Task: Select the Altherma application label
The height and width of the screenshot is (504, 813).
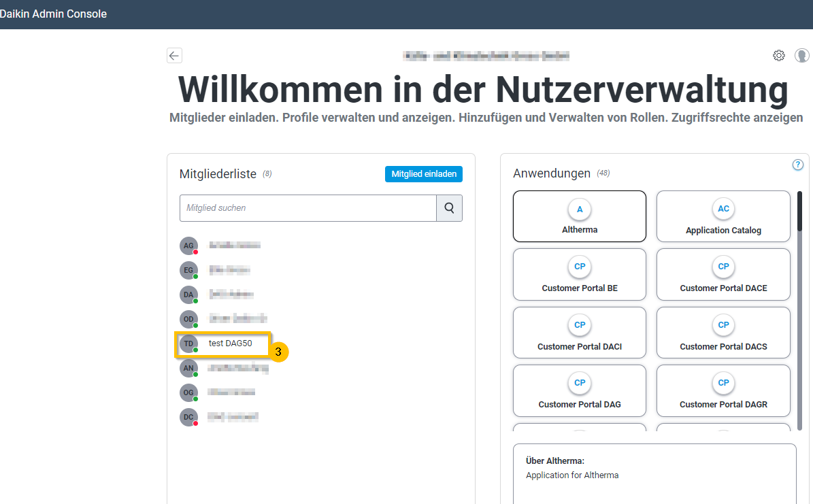Action: point(580,230)
